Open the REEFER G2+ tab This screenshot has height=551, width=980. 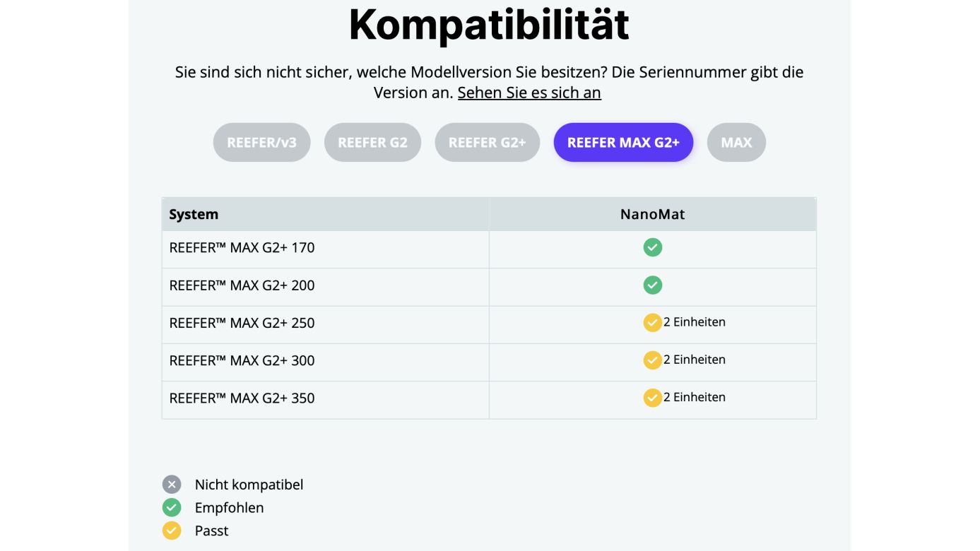click(x=487, y=143)
